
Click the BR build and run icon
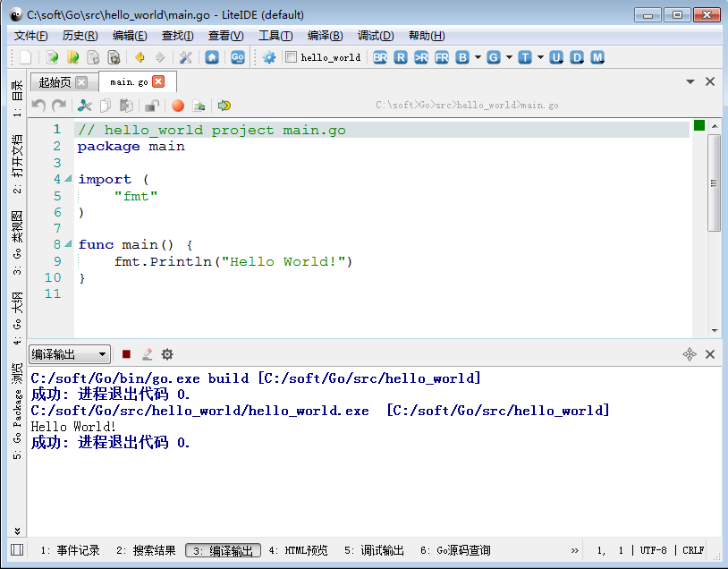coord(380,57)
